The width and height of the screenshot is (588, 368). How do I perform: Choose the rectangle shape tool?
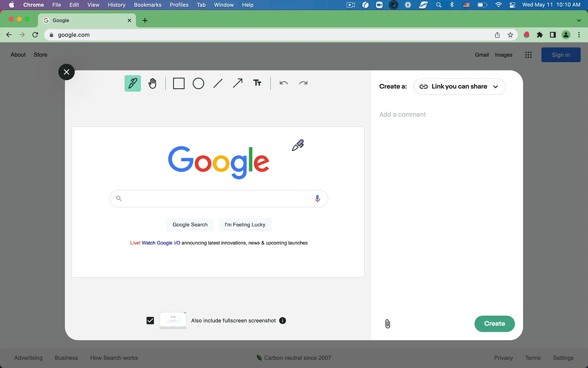178,83
